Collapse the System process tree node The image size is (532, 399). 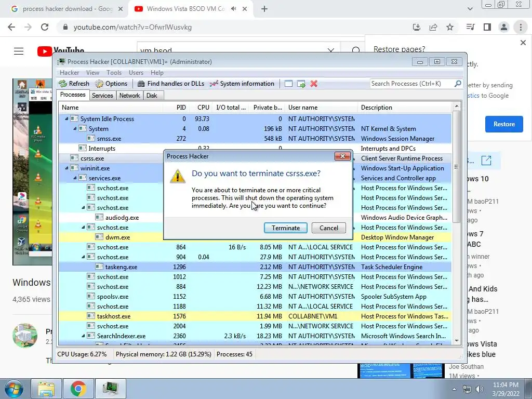(75, 129)
